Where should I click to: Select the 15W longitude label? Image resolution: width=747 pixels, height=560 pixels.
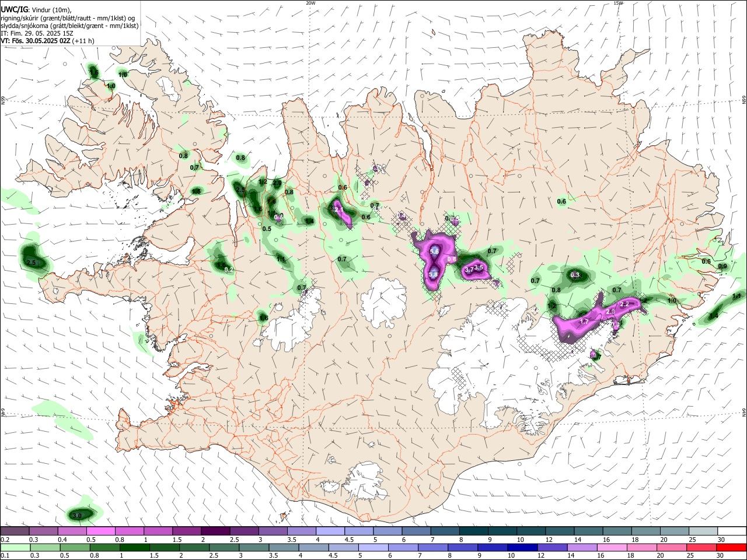coord(618,3)
